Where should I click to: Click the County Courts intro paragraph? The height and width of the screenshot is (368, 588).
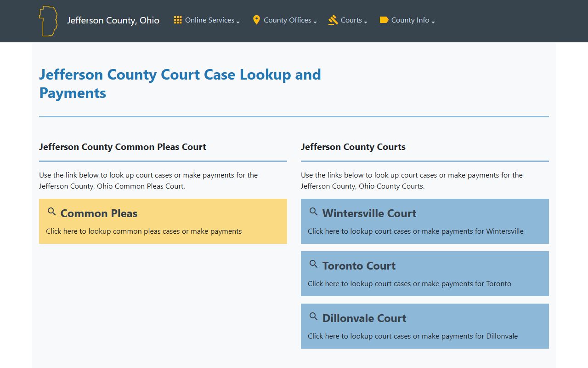click(412, 181)
